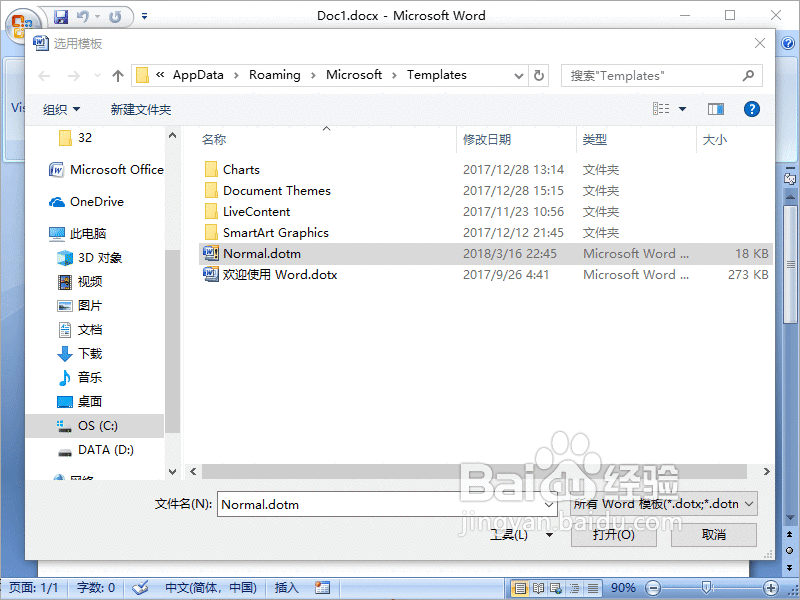Open recent locations dropdown arrow
The image size is (800, 600).
click(97, 76)
